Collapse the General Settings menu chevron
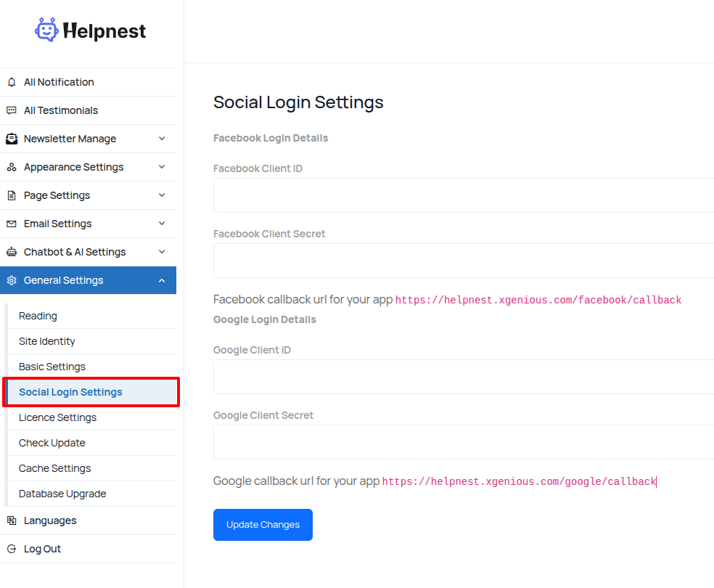 pos(162,280)
